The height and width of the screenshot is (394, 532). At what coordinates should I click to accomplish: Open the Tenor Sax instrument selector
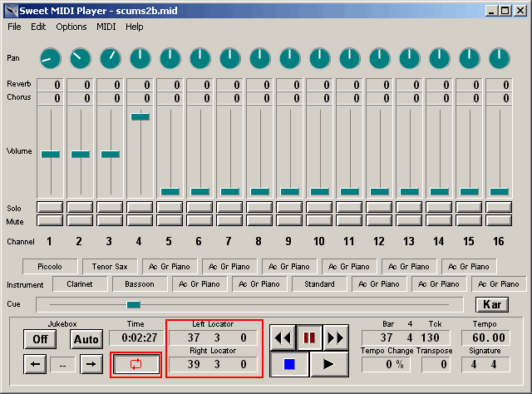(x=110, y=266)
